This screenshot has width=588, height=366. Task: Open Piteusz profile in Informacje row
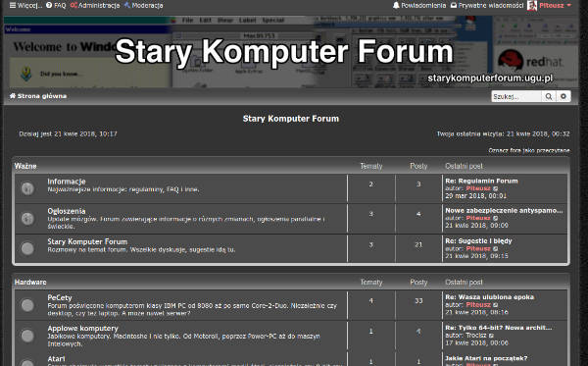point(478,188)
